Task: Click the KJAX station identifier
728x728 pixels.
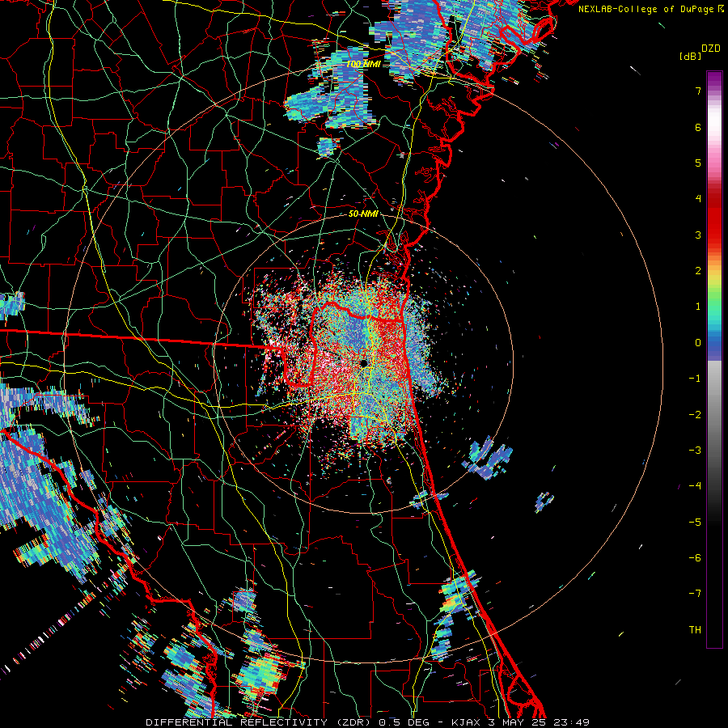Action: pos(466,722)
